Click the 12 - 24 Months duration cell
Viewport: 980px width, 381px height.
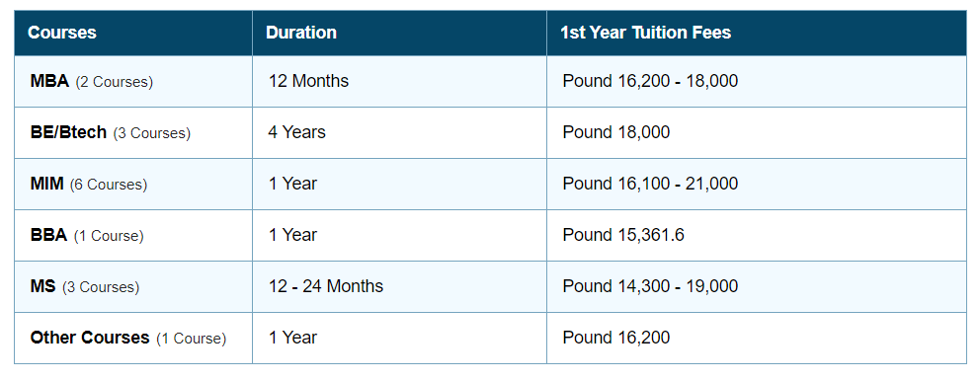326,286
